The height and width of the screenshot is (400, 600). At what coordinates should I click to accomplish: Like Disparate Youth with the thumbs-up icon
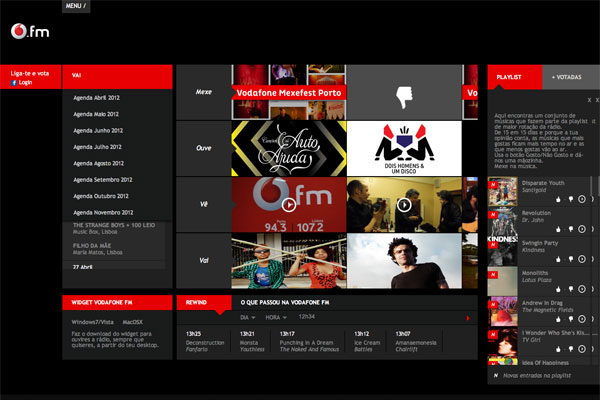point(558,199)
